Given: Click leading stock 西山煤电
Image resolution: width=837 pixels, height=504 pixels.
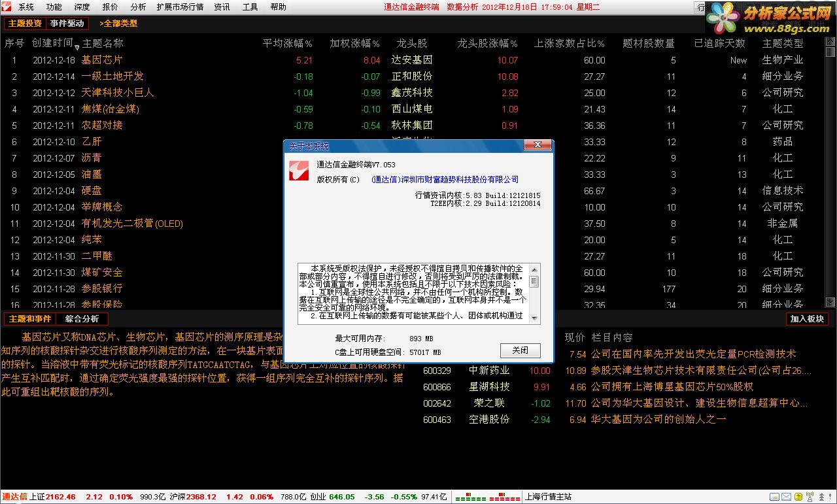Looking at the screenshot, I should click(412, 109).
